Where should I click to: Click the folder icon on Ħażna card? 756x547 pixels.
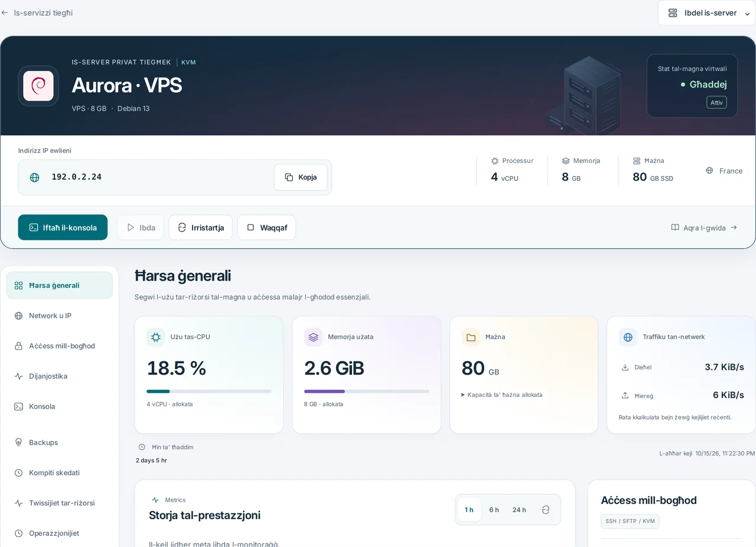[x=471, y=337]
